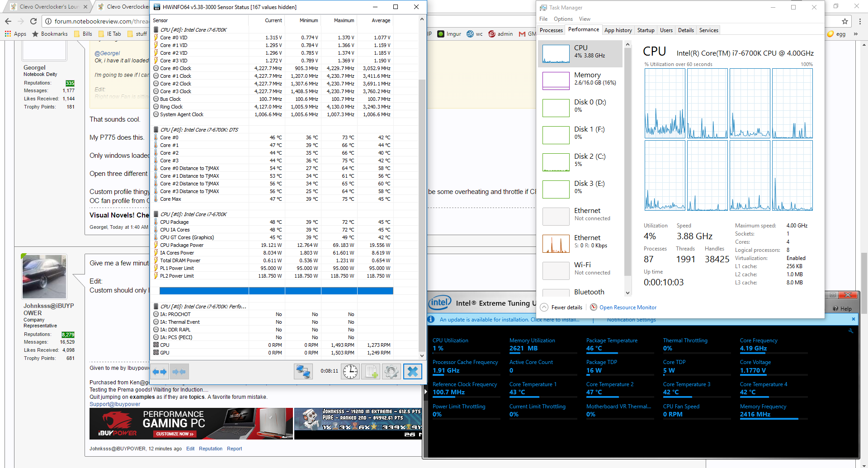Show more bookmarks overflow chevron

(856, 34)
